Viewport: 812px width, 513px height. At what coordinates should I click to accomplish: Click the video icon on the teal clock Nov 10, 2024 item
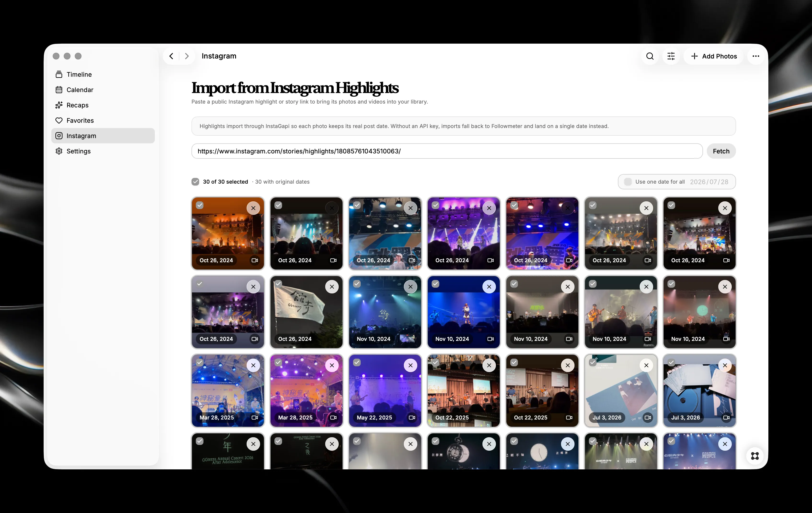pyautogui.click(x=726, y=339)
